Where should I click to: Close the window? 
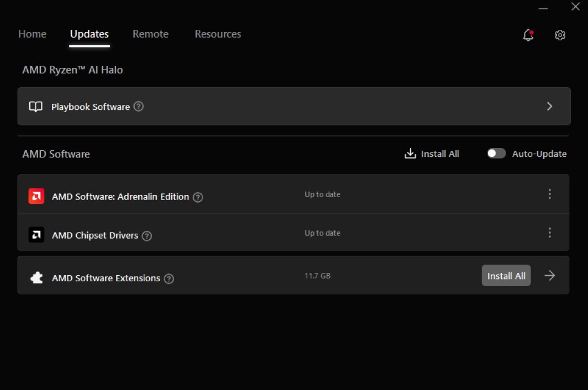pyautogui.click(x=575, y=7)
